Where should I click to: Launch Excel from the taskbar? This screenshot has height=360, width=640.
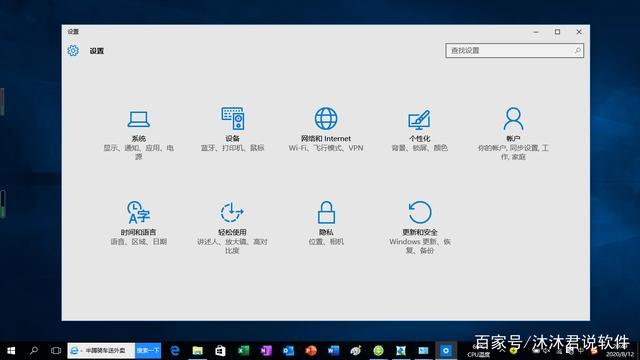click(243, 351)
